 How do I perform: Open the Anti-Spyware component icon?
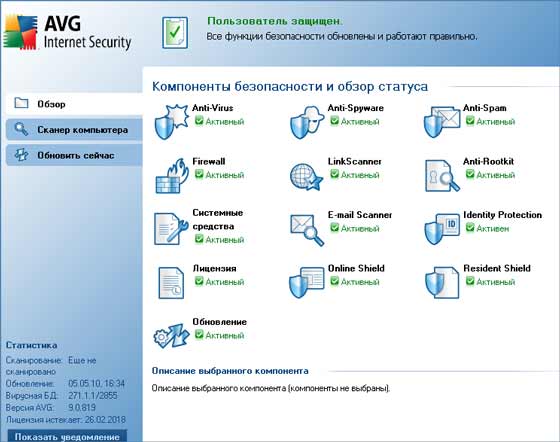307,122
